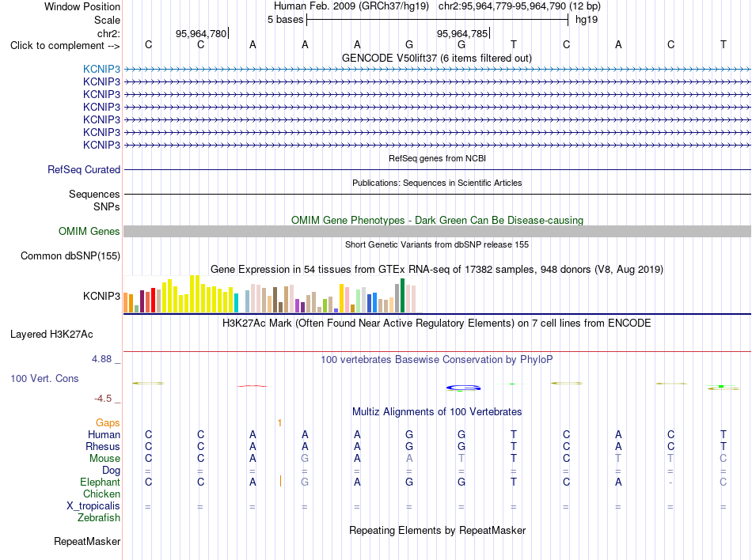The height and width of the screenshot is (560, 752).
Task: Click the Common dbSNP(155) track label
Action: tap(70, 255)
